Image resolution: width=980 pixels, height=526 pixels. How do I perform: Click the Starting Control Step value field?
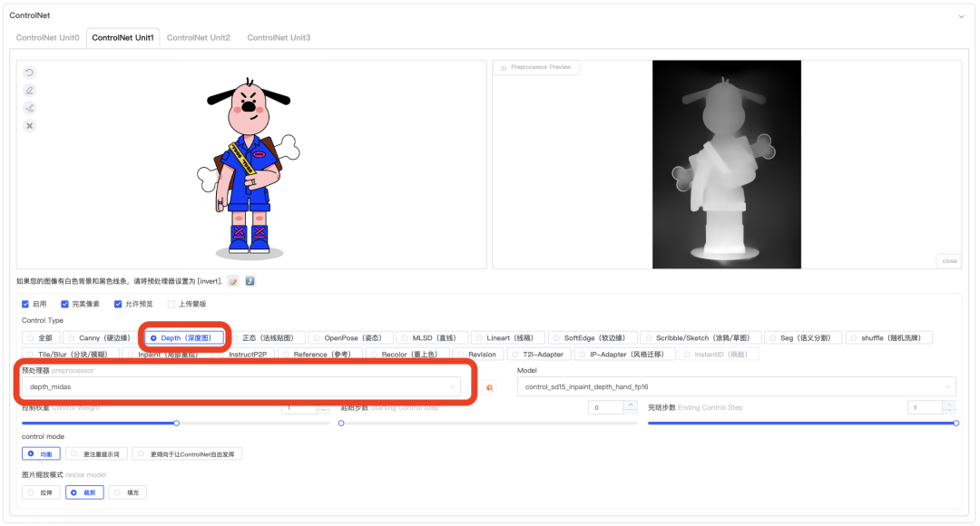(x=605, y=408)
